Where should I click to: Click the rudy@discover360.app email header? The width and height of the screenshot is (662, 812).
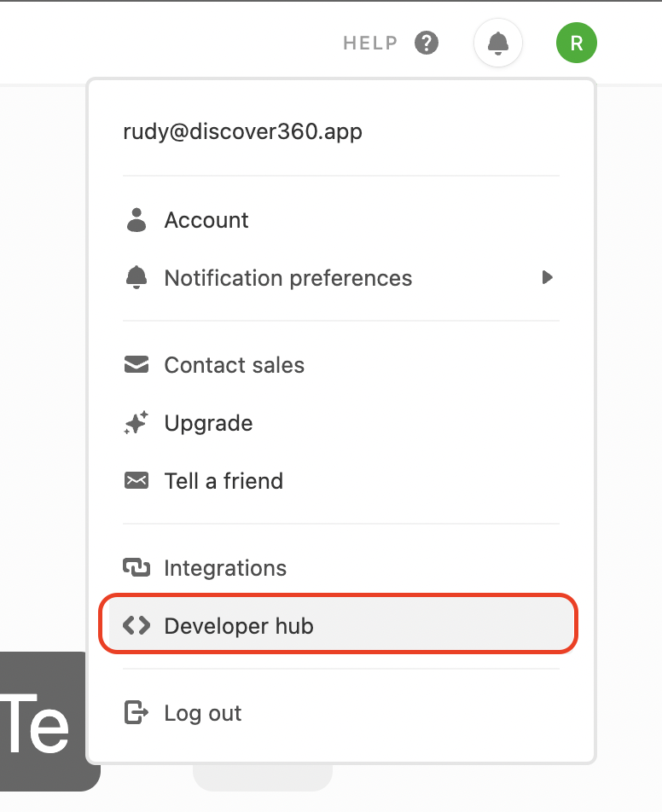point(243,132)
